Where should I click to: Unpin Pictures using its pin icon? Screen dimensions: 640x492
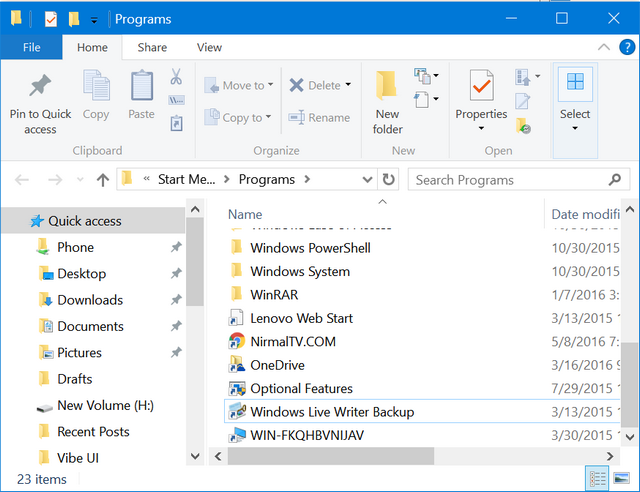[176, 352]
